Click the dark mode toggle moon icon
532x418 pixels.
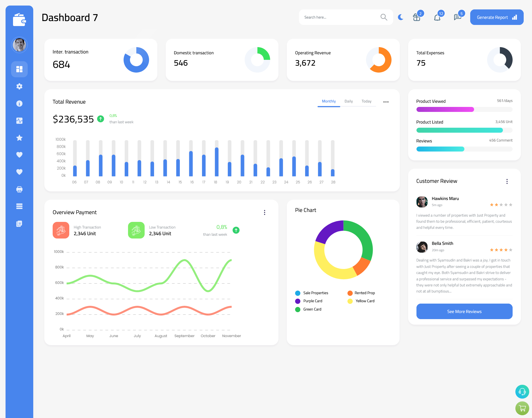tap(400, 17)
